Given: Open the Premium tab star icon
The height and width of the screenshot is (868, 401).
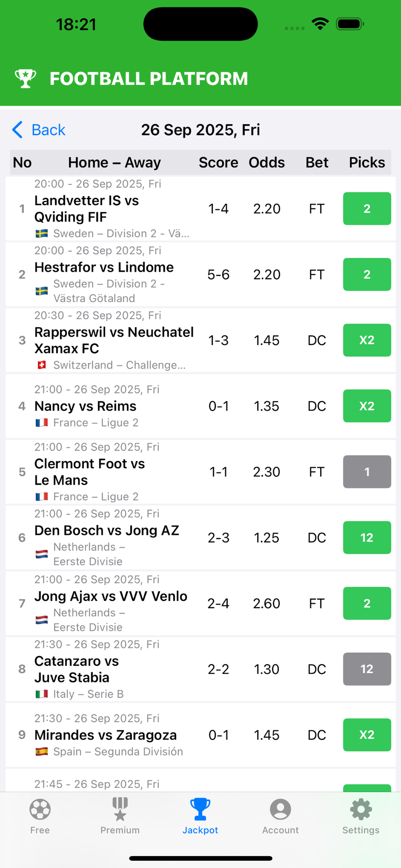Looking at the screenshot, I should coord(120,809).
